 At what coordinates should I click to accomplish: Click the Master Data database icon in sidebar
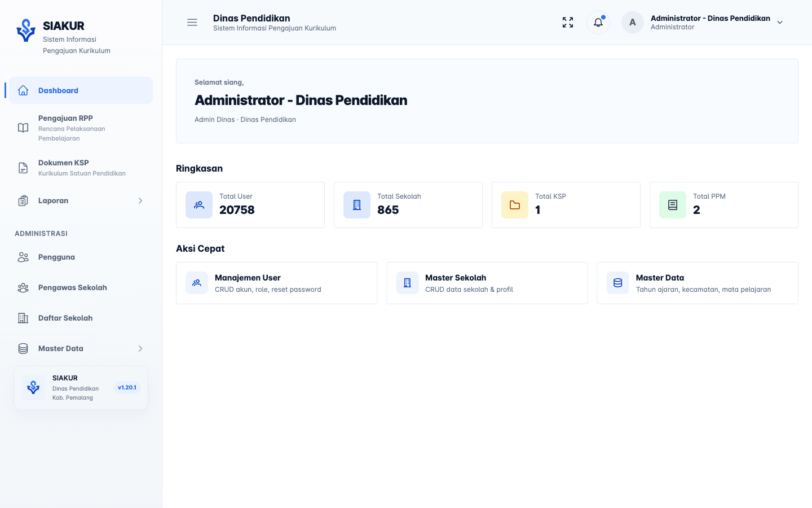click(x=23, y=349)
